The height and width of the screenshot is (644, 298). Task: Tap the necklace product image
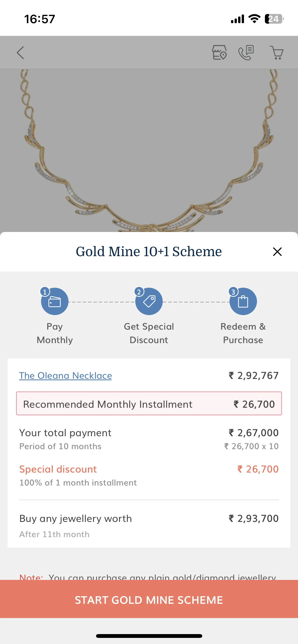pos(149,151)
